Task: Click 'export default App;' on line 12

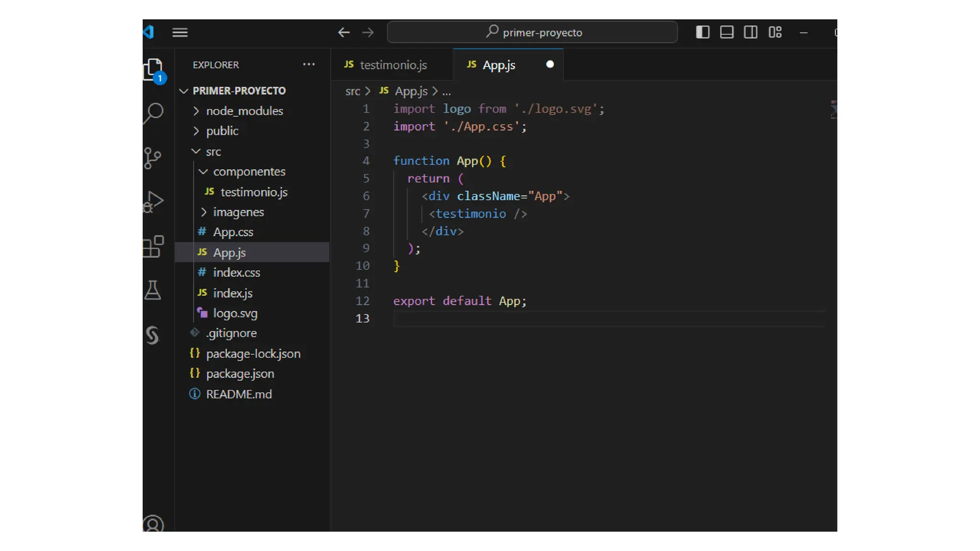Action: [460, 301]
